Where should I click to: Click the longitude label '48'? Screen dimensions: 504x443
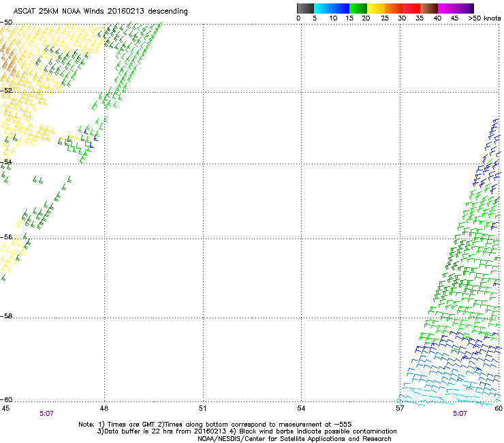[104, 408]
